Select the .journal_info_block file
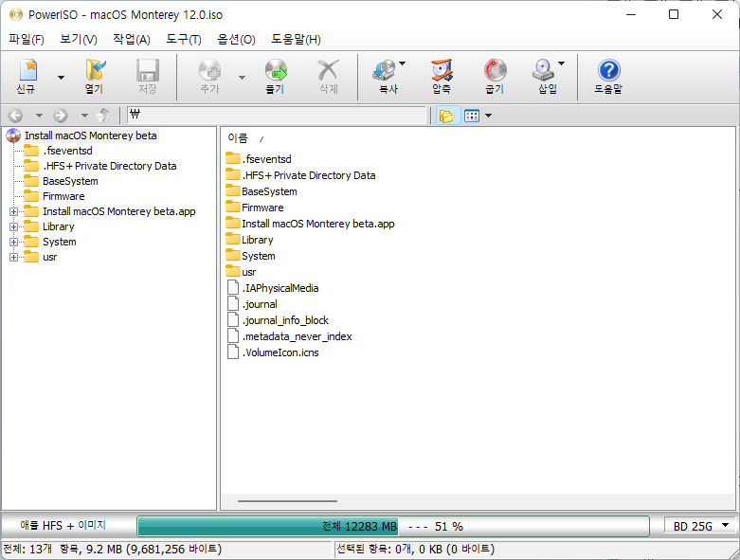The image size is (740, 560). click(x=285, y=320)
